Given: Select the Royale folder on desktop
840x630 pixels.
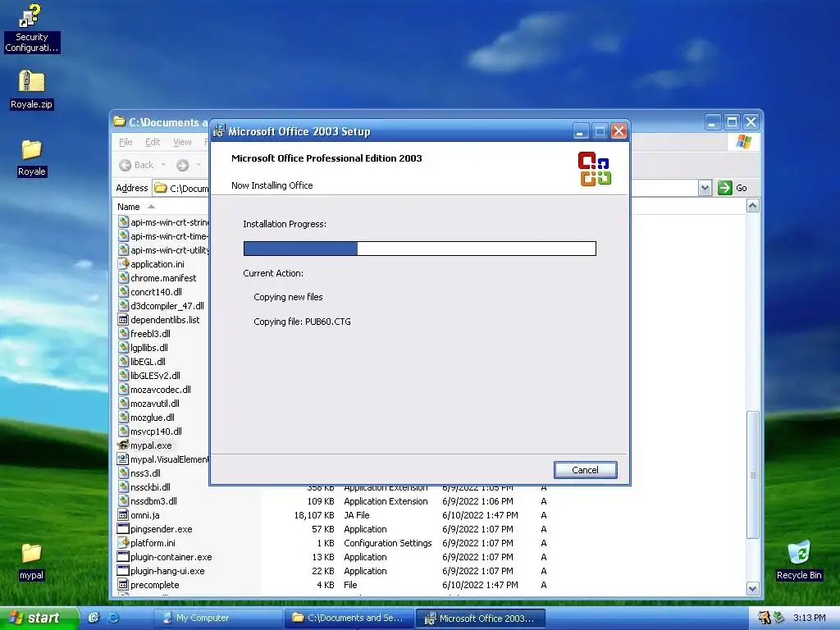Looking at the screenshot, I should [x=32, y=157].
